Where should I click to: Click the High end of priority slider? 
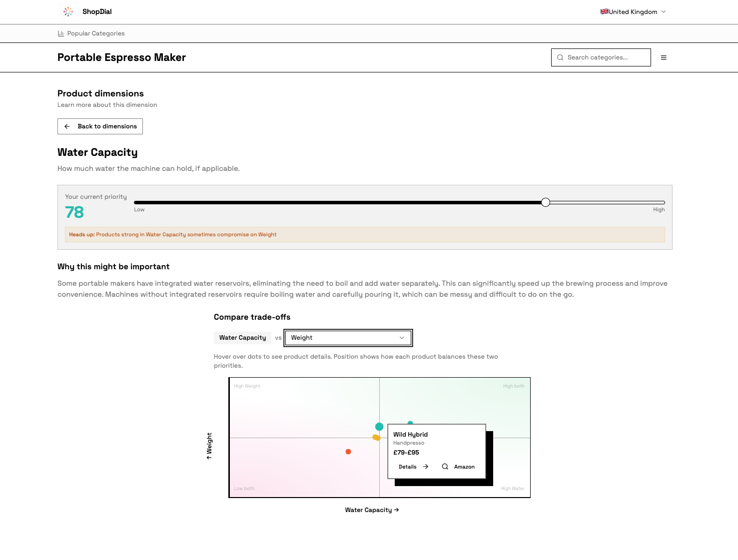(659, 210)
